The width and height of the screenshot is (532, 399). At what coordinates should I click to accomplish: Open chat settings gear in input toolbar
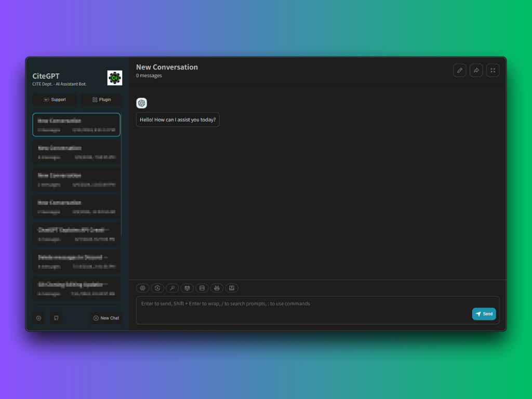[x=142, y=288]
